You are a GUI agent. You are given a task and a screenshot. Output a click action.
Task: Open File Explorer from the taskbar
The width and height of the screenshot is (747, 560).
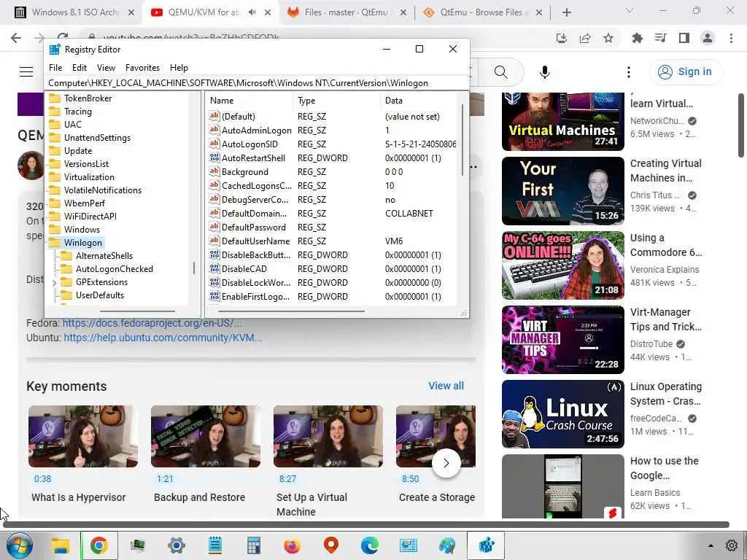pyautogui.click(x=61, y=545)
